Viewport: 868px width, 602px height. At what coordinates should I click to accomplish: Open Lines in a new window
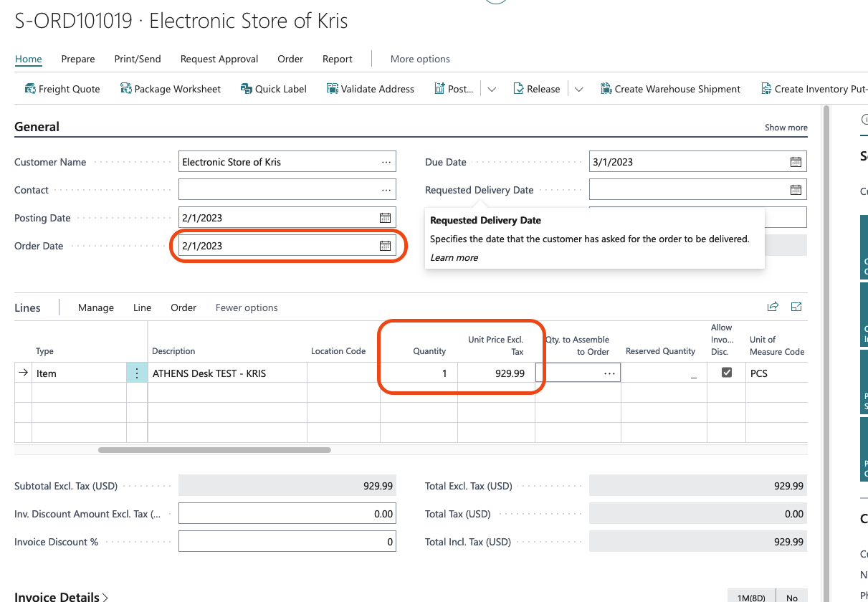(796, 306)
